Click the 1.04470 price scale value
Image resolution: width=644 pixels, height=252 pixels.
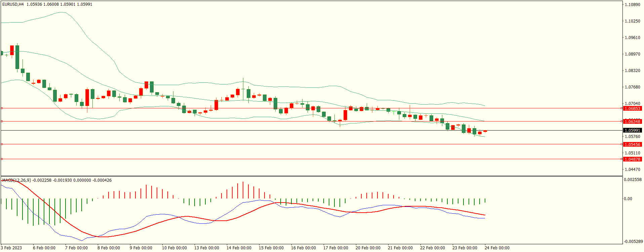pyautogui.click(x=632, y=170)
